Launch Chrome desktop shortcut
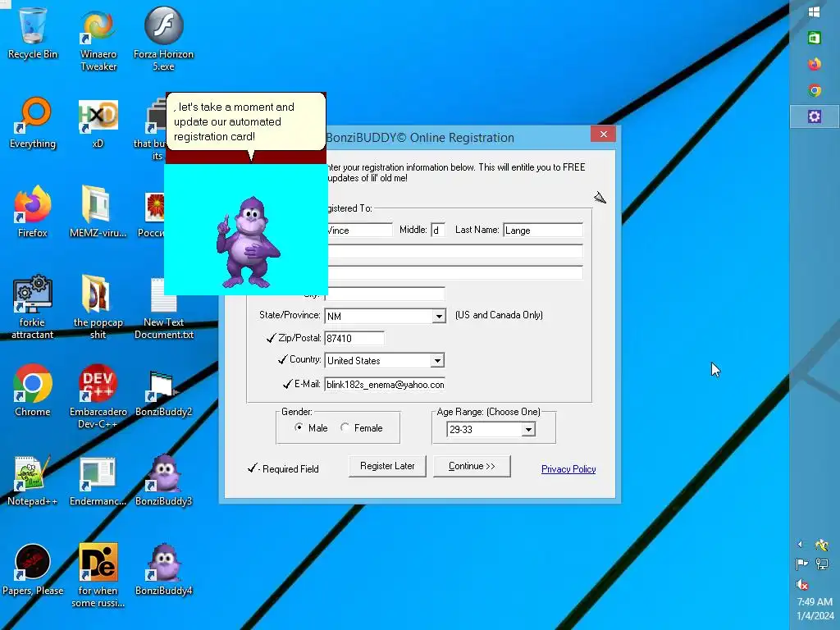This screenshot has width=840, height=630. (33, 390)
